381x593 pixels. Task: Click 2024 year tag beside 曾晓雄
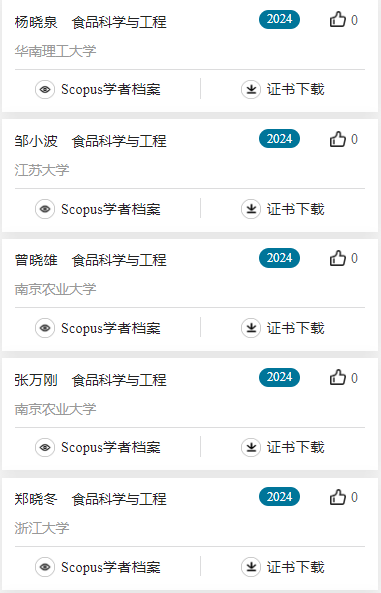coord(279,258)
